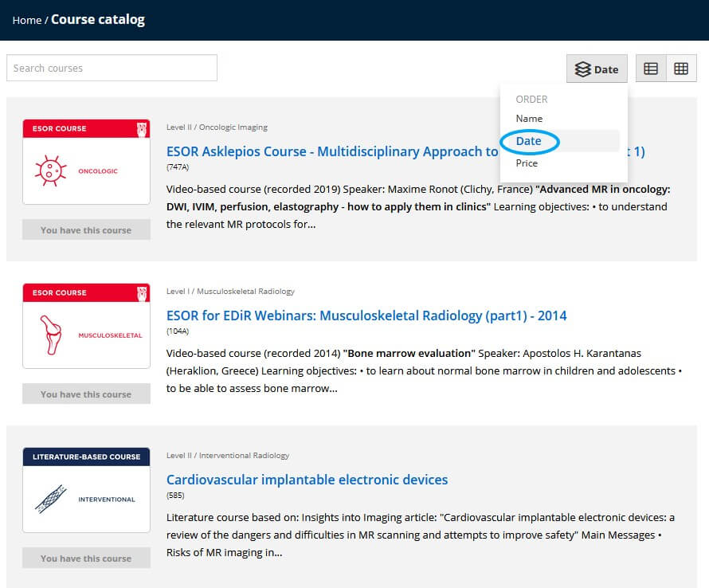The width and height of the screenshot is (709, 588).
Task: Click the ORDER menu heading
Action: [531, 100]
